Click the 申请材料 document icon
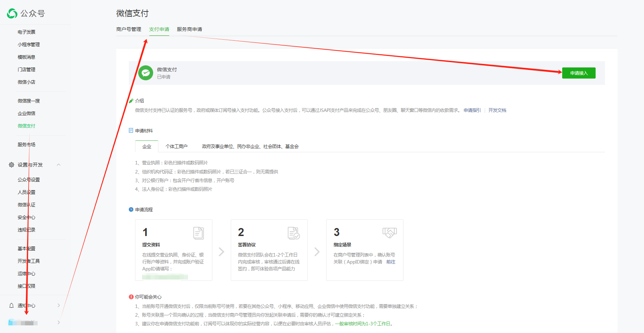This screenshot has height=333, width=644. tap(131, 131)
